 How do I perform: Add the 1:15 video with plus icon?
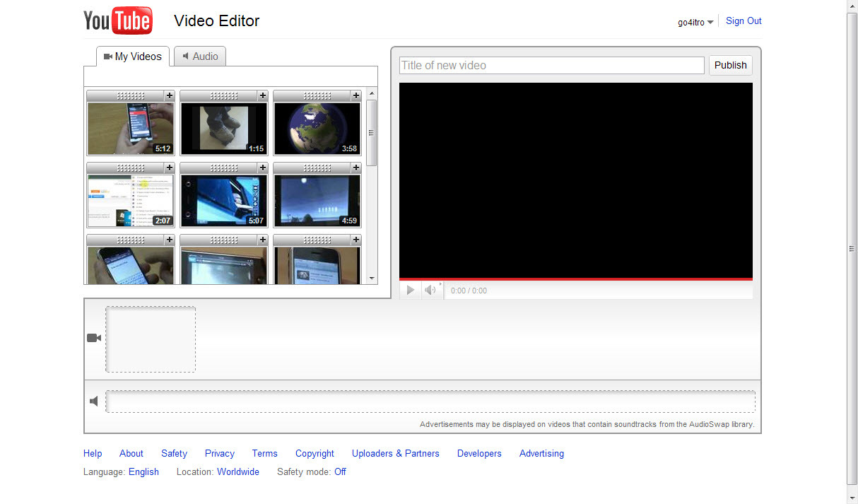click(x=263, y=95)
